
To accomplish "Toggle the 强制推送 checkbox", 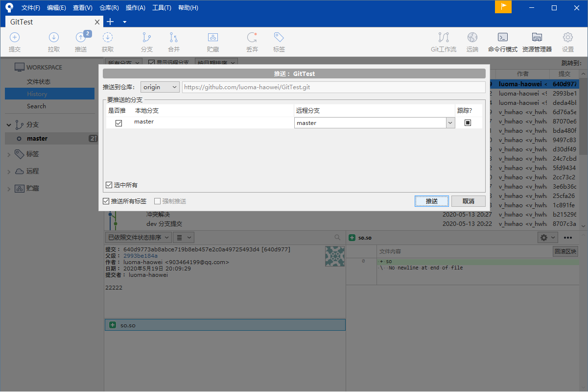I will pyautogui.click(x=158, y=201).
